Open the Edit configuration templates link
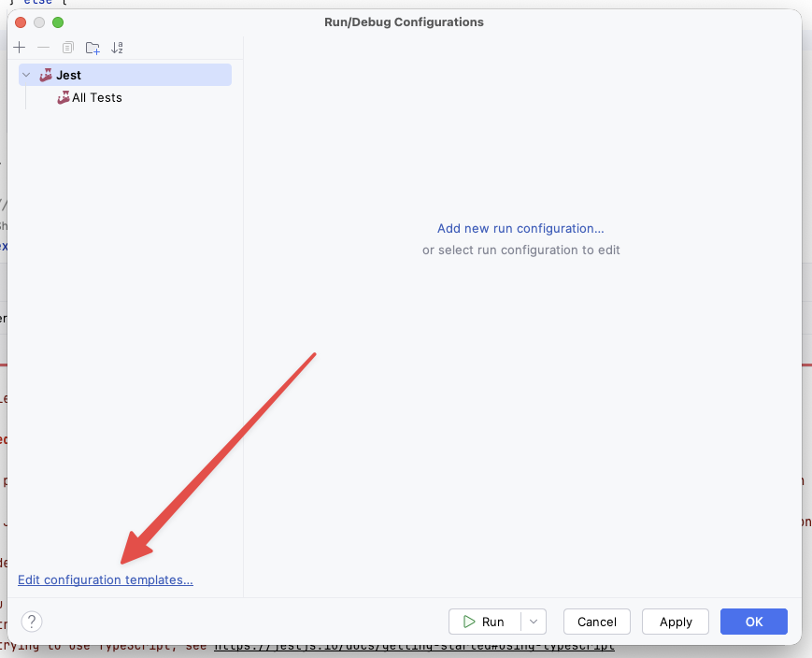The image size is (812, 658). tap(106, 580)
